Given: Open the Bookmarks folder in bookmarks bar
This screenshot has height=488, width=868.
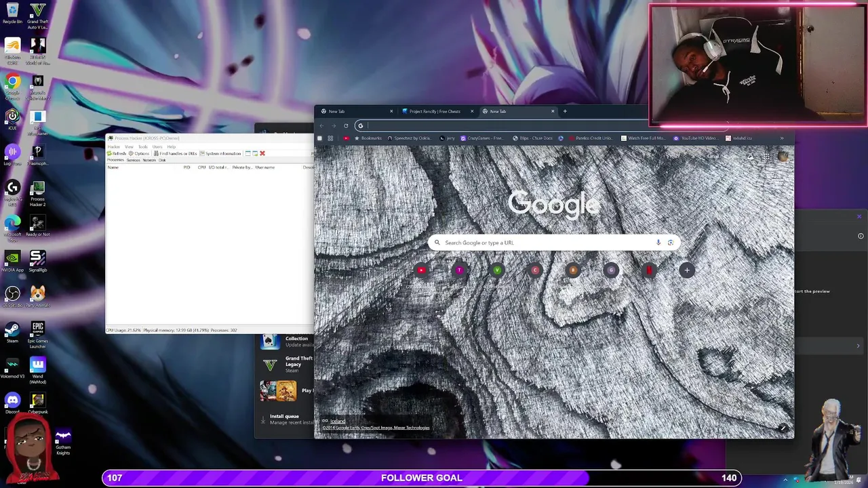Looking at the screenshot, I should 368,138.
